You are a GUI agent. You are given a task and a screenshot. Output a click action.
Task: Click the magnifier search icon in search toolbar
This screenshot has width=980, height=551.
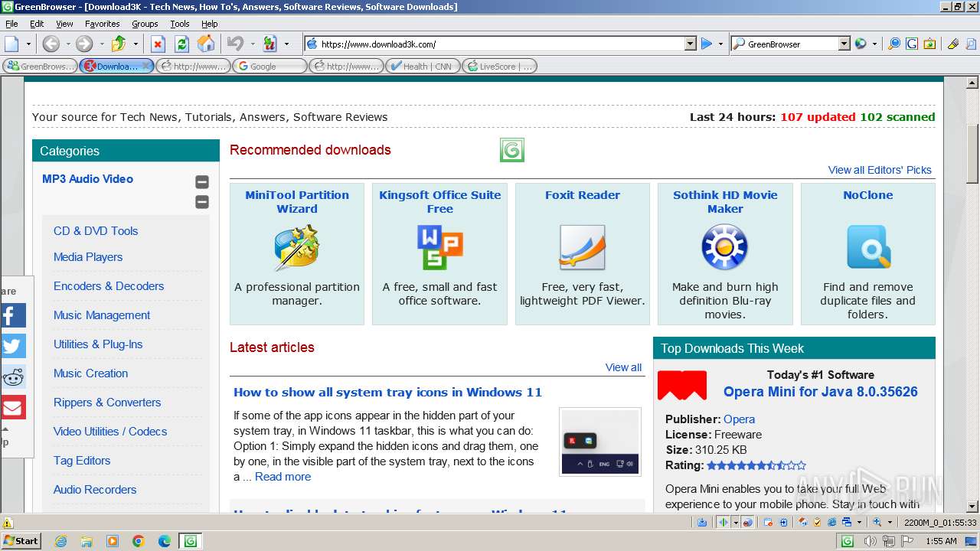(x=894, y=44)
